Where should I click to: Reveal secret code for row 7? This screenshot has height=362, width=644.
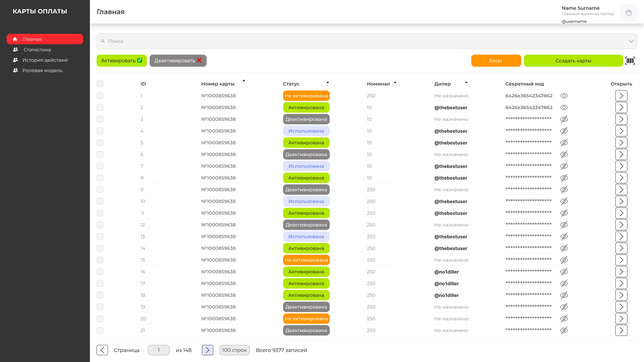click(564, 166)
